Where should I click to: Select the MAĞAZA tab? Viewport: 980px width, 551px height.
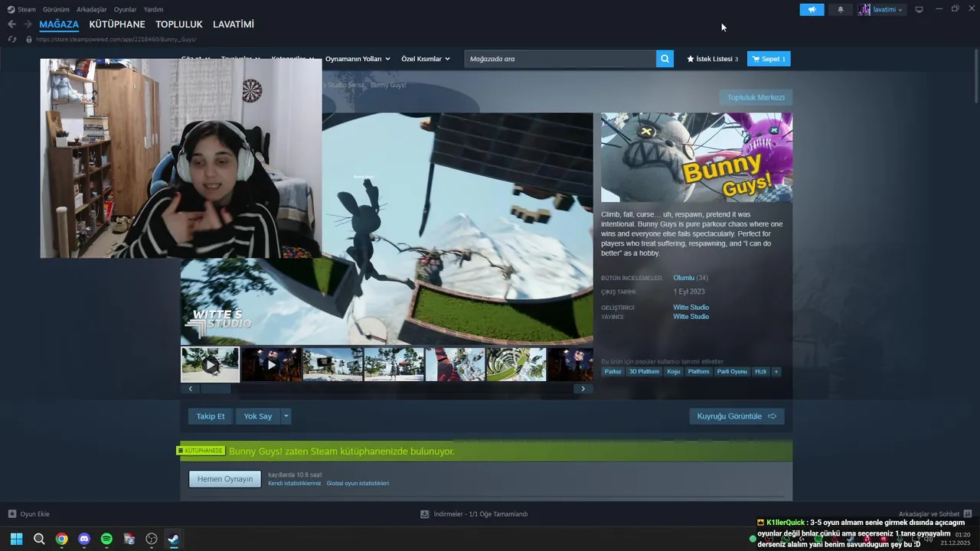[59, 24]
